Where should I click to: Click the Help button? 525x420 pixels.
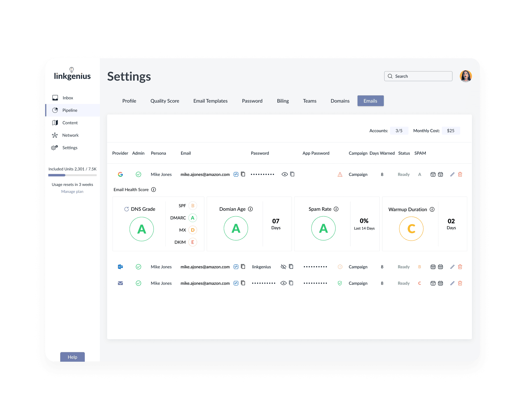pos(72,357)
